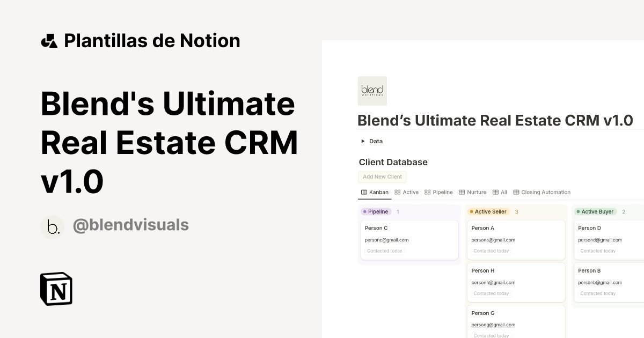The height and width of the screenshot is (338, 644).
Task: Expand the Data section
Action: point(363,141)
